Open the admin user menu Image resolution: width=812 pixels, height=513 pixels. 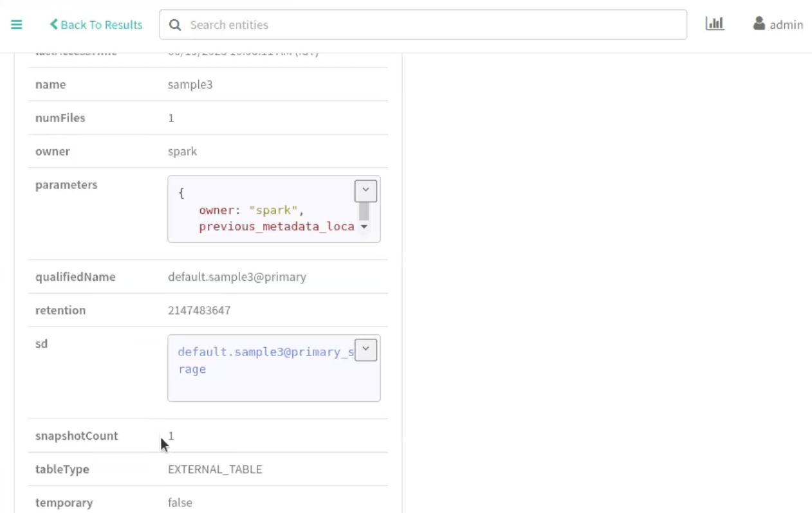pos(778,24)
